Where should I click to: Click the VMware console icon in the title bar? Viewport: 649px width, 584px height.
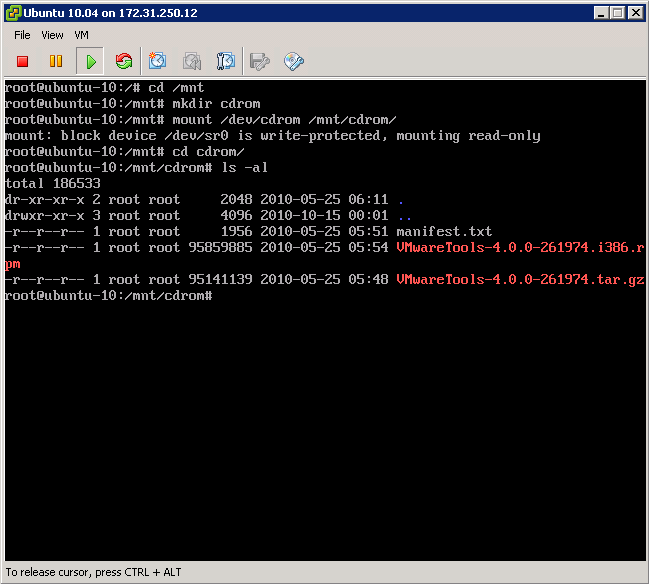[x=13, y=13]
